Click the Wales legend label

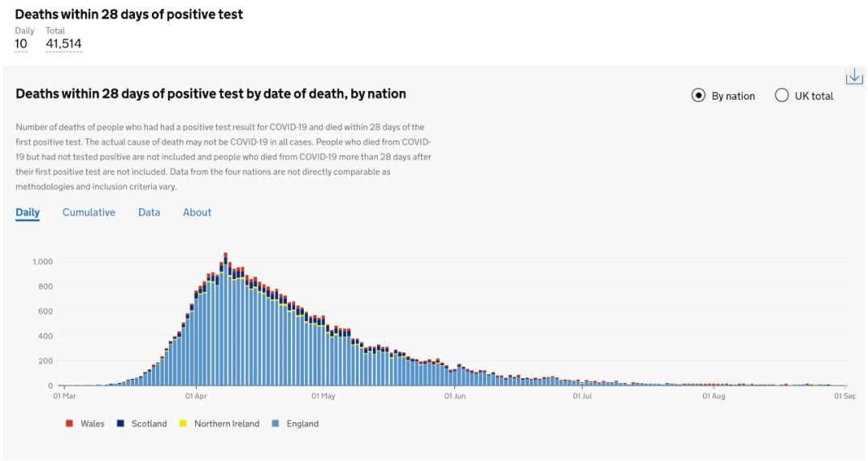[x=92, y=424]
